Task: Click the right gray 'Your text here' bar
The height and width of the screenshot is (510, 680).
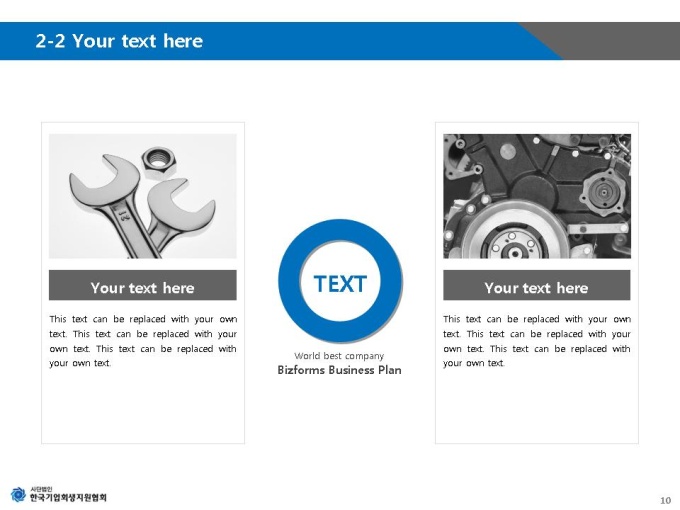Action: [536, 285]
